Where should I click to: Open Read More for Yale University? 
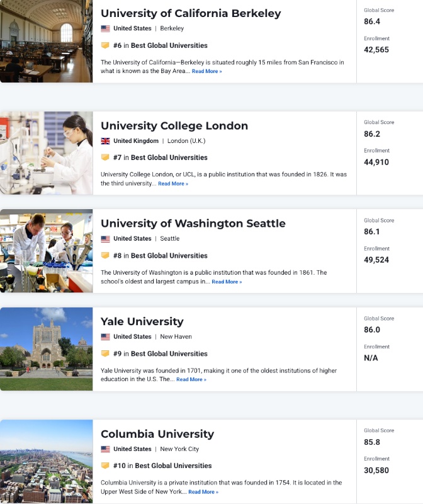pyautogui.click(x=191, y=380)
